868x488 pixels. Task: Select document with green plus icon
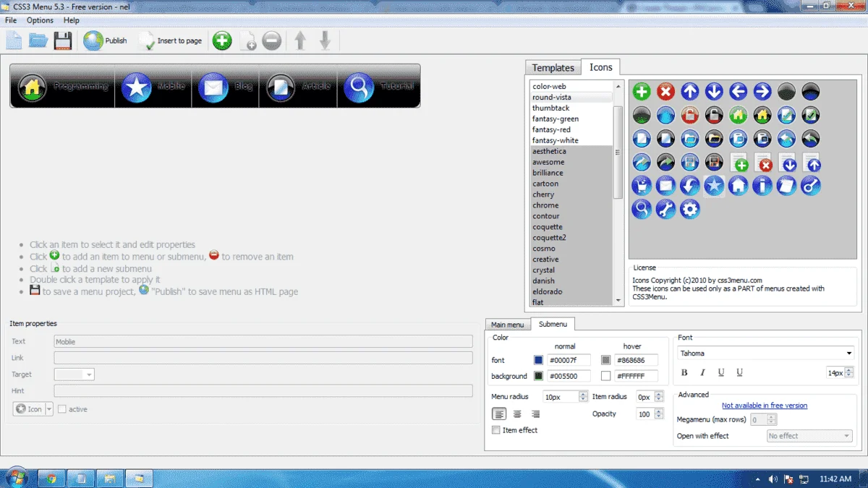(x=738, y=162)
